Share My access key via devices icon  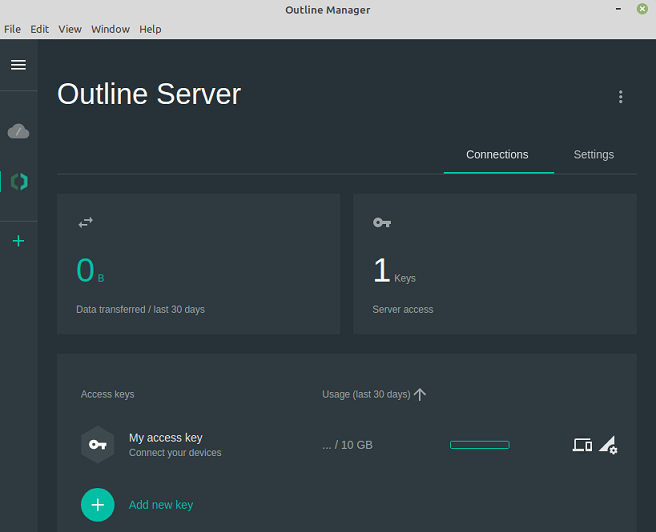pyautogui.click(x=582, y=445)
